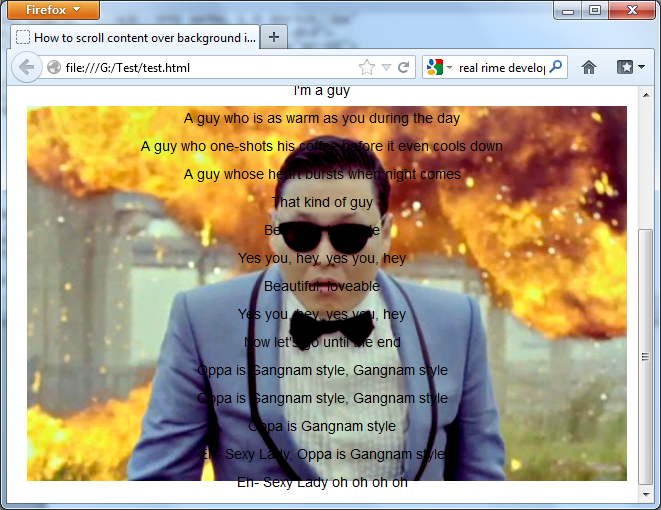Click the site identity globe icon
Viewport: 661px width, 510px height.
[54, 67]
